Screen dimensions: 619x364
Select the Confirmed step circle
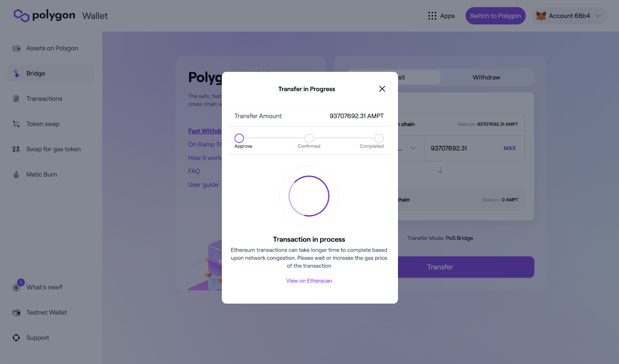309,138
